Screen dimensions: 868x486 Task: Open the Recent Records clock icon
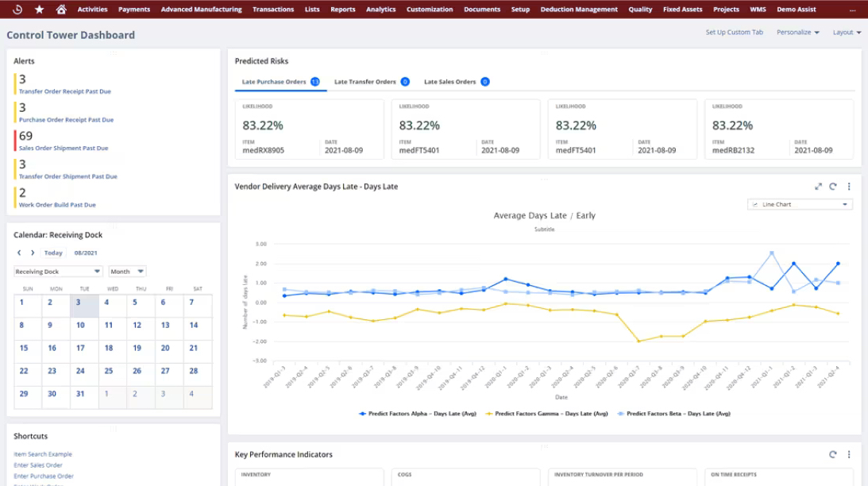17,10
